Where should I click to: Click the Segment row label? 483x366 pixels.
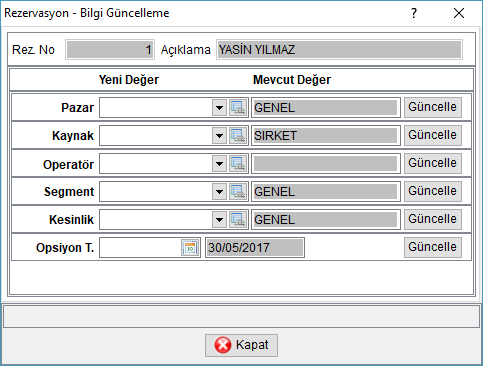pyautogui.click(x=69, y=192)
